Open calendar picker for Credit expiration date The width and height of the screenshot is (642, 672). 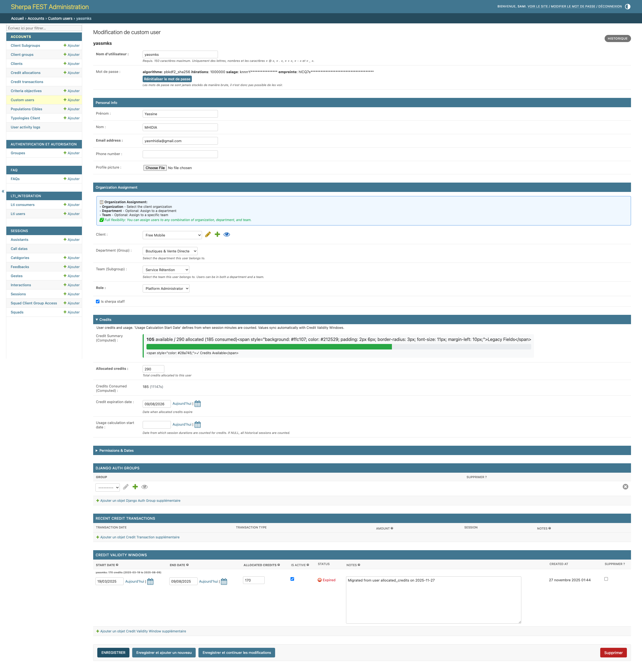(197, 404)
